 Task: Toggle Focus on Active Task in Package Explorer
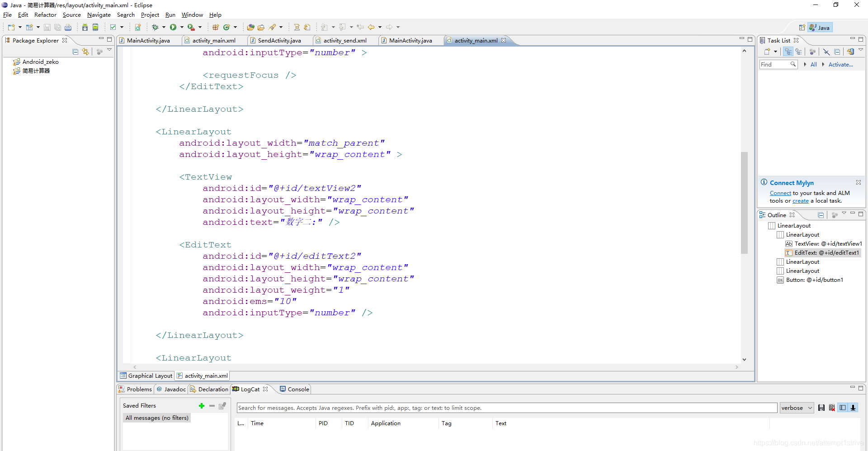click(x=99, y=52)
